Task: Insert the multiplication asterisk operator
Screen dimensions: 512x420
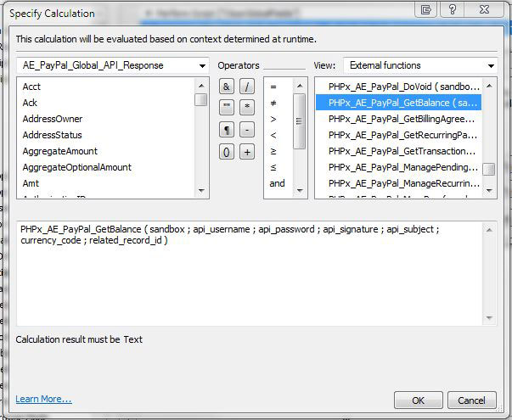Action: (x=247, y=108)
